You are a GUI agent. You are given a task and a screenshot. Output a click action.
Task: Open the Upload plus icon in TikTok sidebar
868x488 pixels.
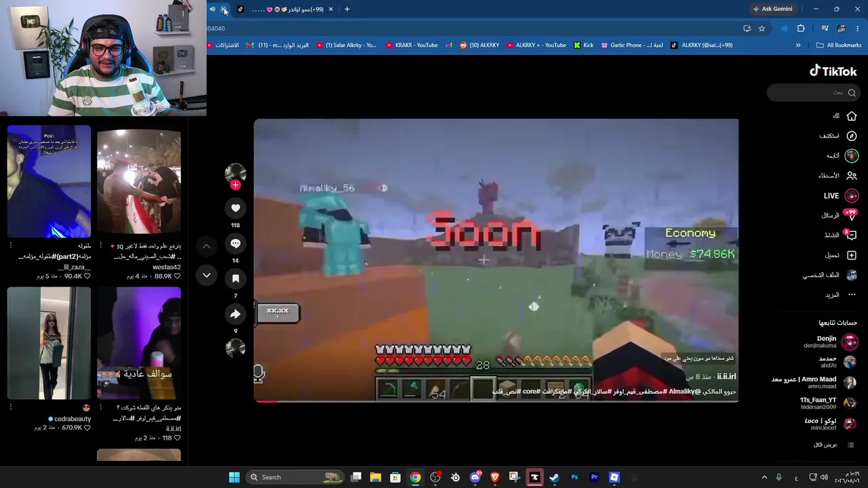852,256
